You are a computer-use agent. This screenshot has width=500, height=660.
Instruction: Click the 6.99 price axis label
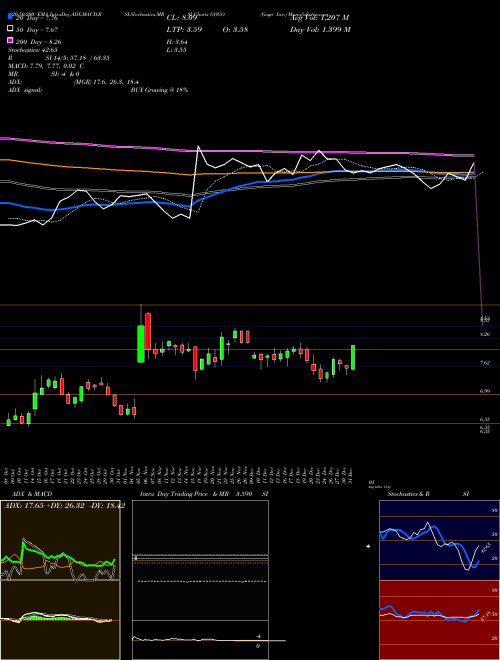pos(485,391)
